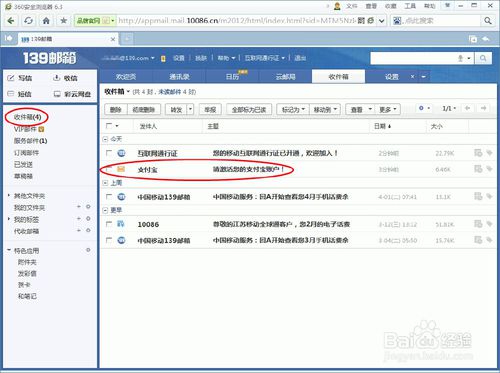500x373 pixels.
Task: Open the 草稿箱 folder
Action: 23,176
